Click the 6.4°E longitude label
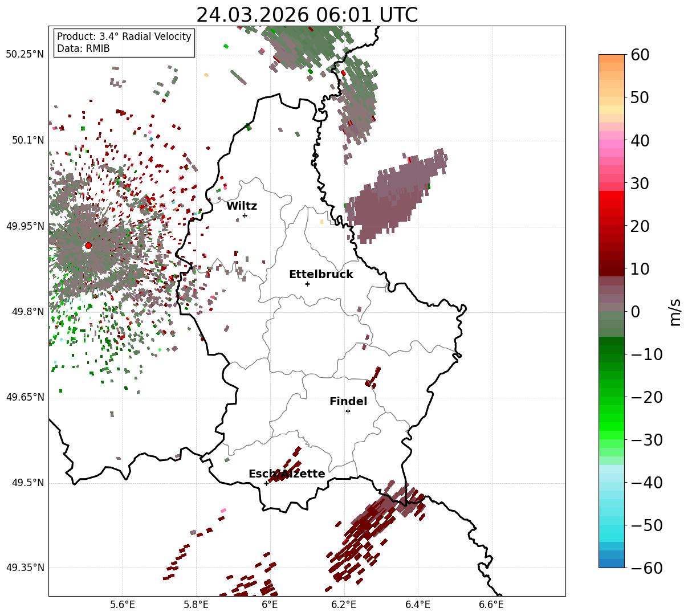This screenshot has height=616, width=688. click(418, 605)
